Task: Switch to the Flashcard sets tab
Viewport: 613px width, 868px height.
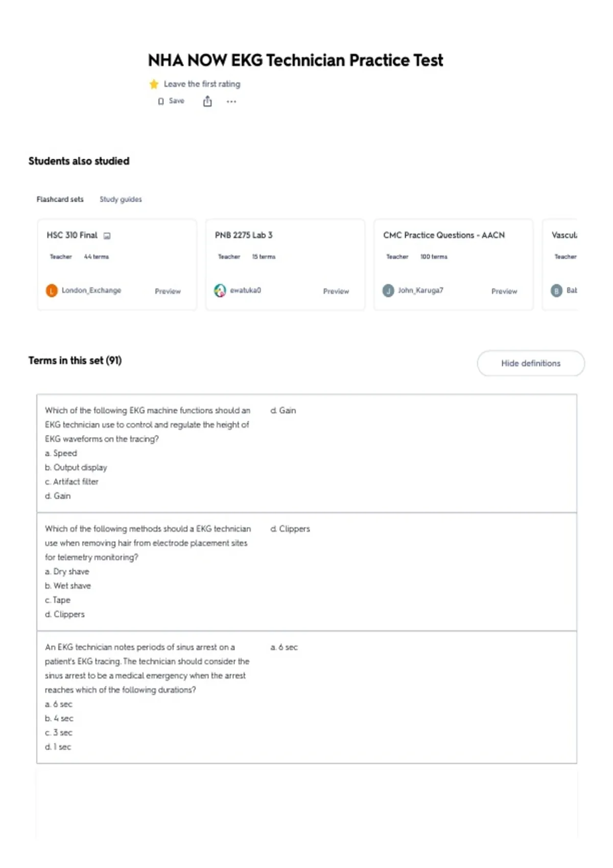Action: (60, 199)
